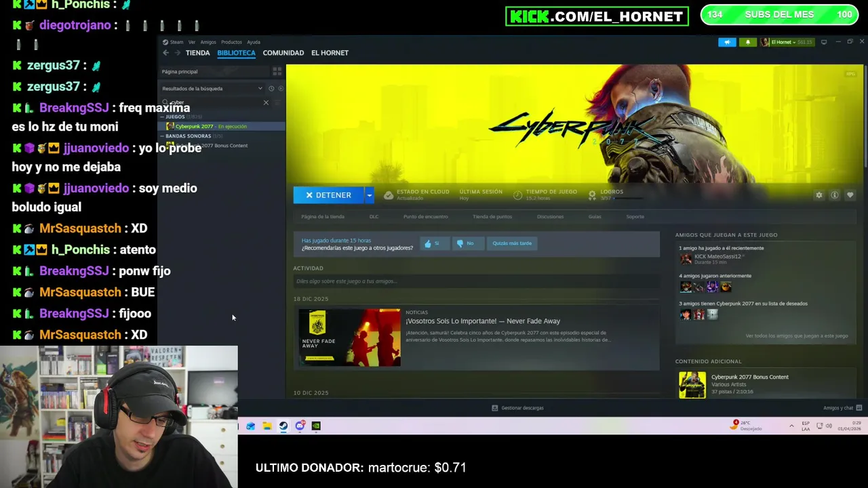Open the Cyberpunk 2077 Bonus Content cover thumbnail
This screenshot has width=868, height=488.
[x=692, y=385]
